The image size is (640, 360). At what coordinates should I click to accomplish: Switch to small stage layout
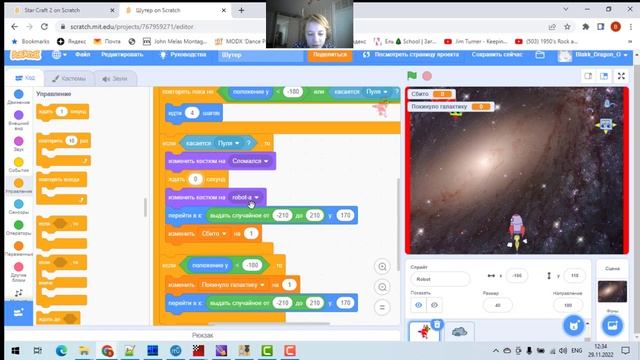pyautogui.click(x=588, y=76)
